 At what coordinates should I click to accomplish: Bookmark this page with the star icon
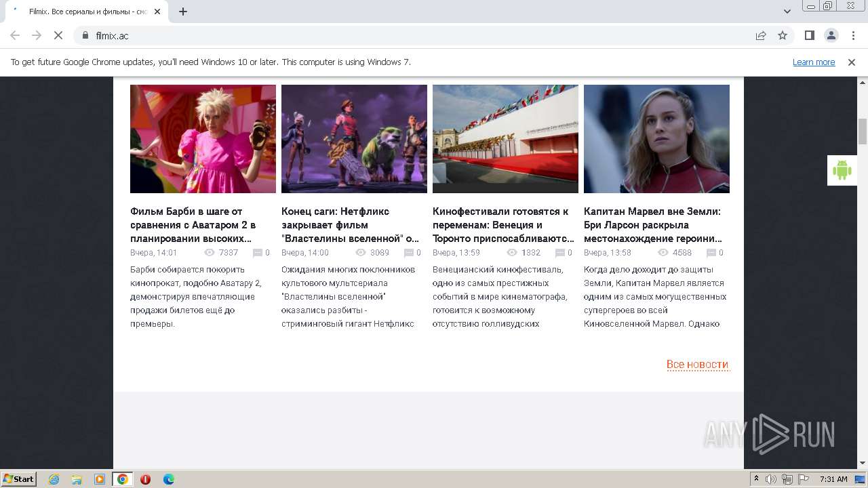click(783, 35)
